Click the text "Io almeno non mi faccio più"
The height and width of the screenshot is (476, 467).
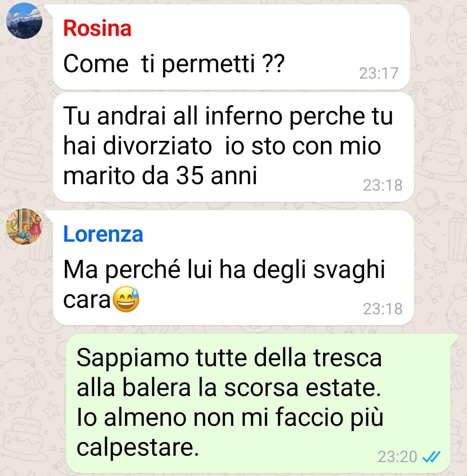(230, 418)
